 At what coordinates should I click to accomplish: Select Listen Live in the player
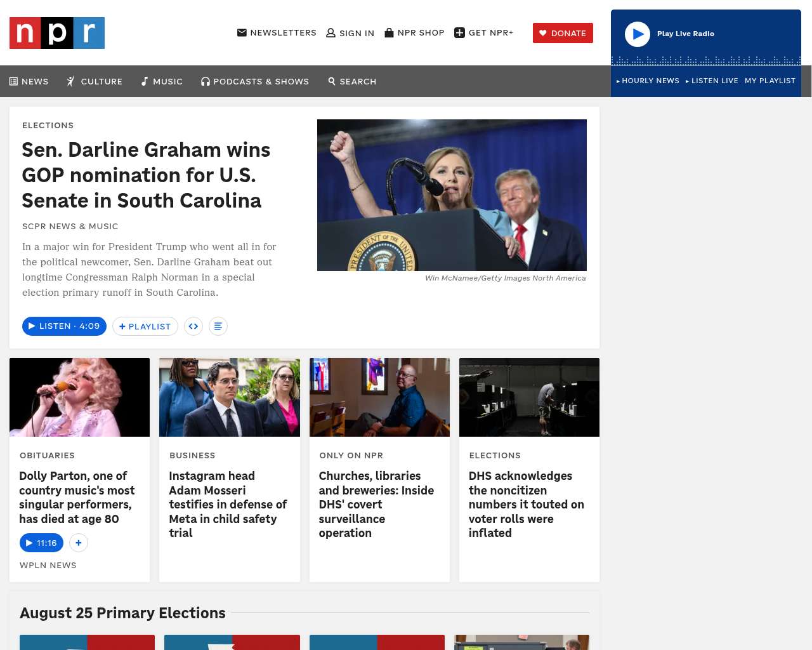click(x=712, y=81)
